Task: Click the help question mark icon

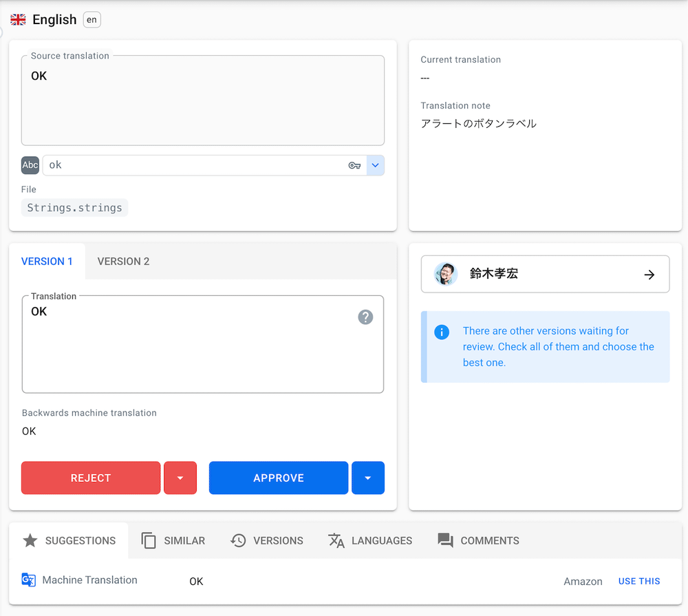Action: coord(365,317)
